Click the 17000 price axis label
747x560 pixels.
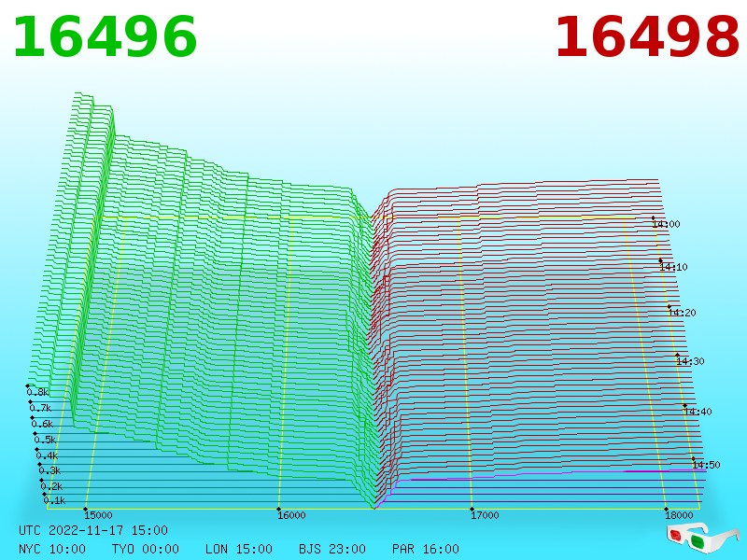[485, 515]
